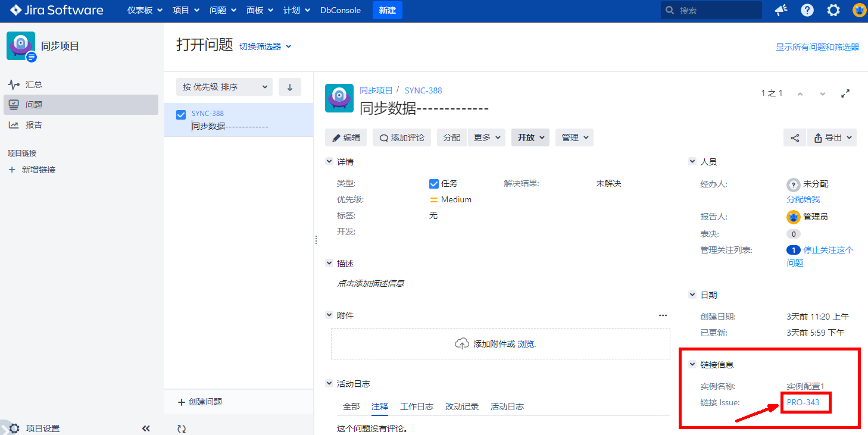The height and width of the screenshot is (435, 868).
Task: Open the attachments more options ellipsis
Action: click(663, 315)
